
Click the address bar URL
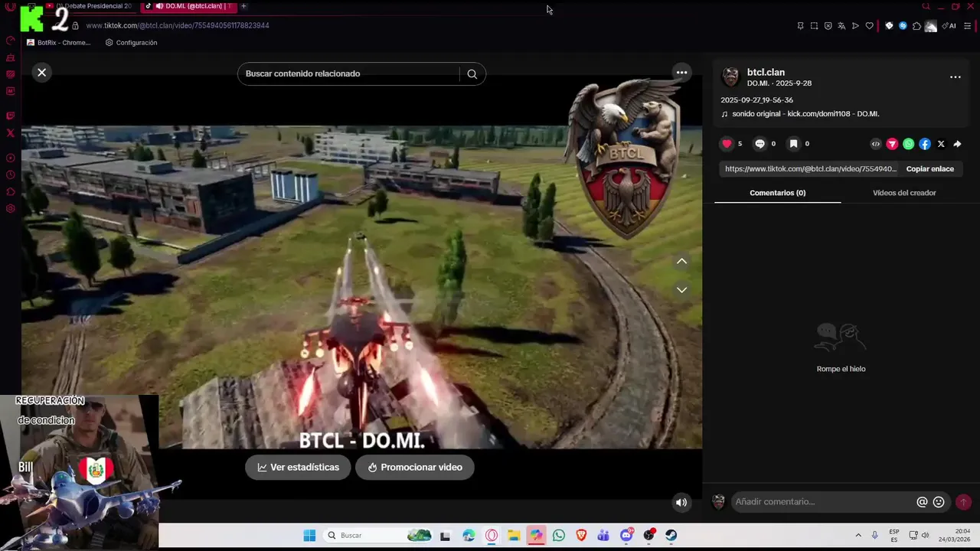pos(177,25)
